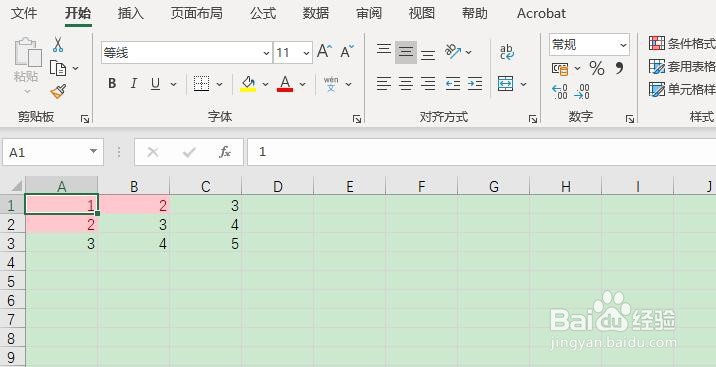Click increase decimal icon
The height and width of the screenshot is (367, 716).
(x=559, y=92)
